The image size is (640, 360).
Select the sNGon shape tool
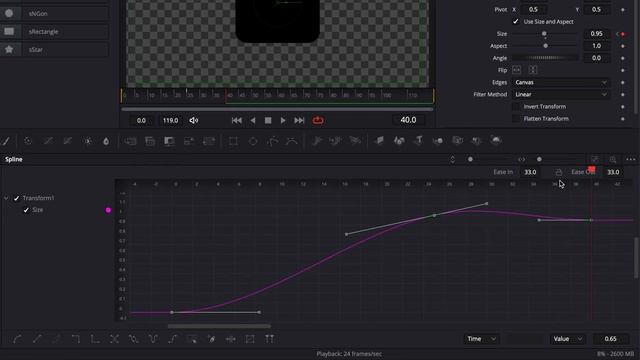click(x=54, y=13)
